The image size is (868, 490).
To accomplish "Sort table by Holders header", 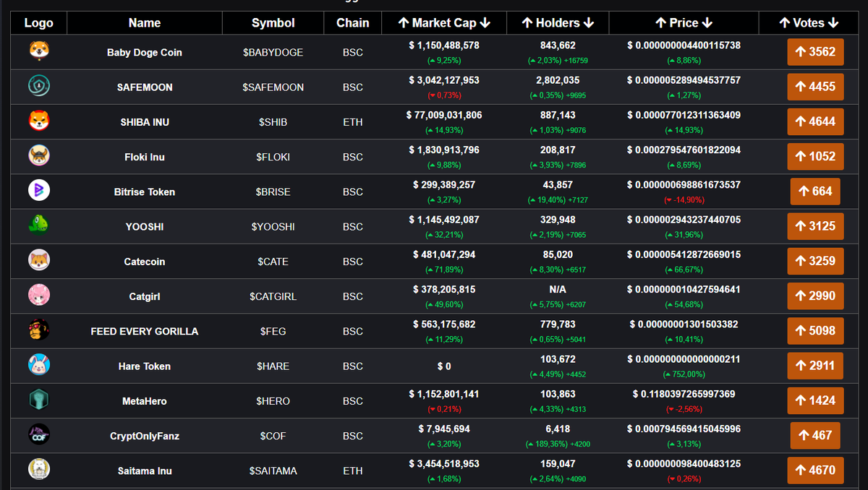I will click(558, 23).
